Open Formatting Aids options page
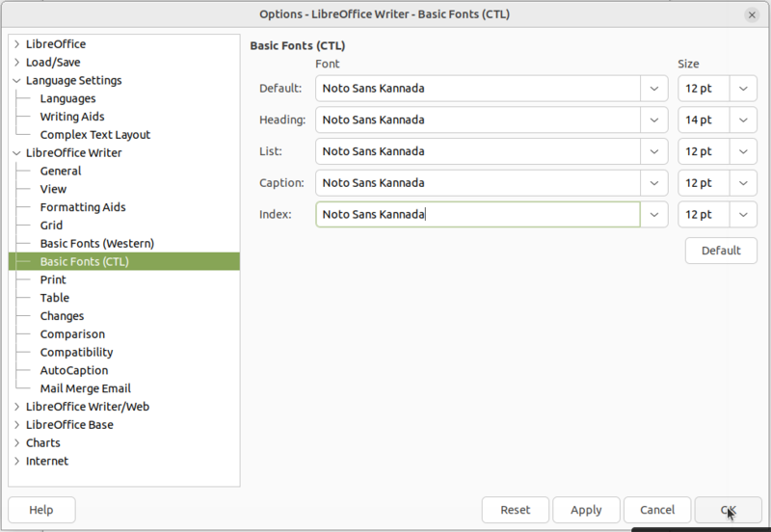The image size is (771, 532). pyautogui.click(x=83, y=207)
